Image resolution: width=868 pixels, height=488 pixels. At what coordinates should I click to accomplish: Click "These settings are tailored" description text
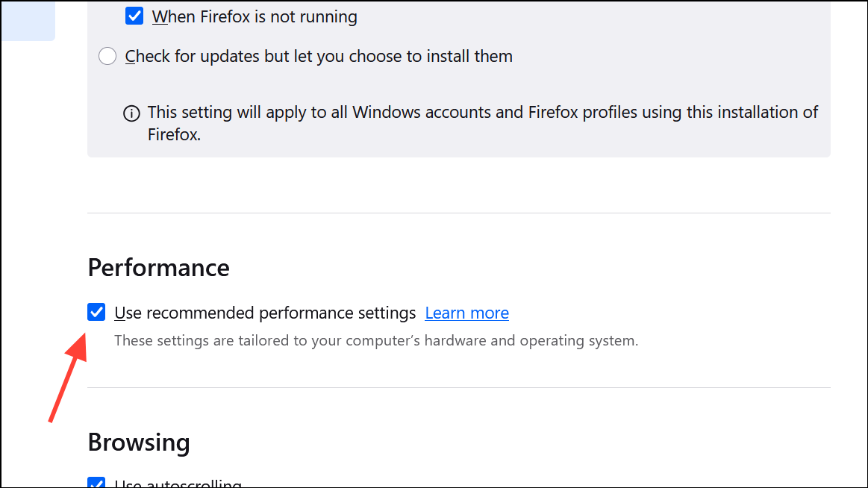(375, 341)
